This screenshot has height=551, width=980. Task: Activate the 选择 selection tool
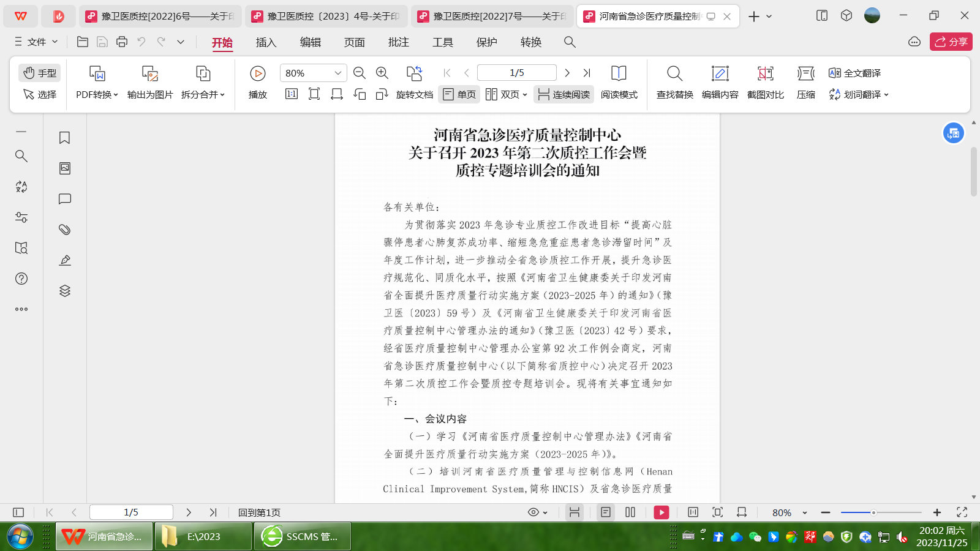40,94
